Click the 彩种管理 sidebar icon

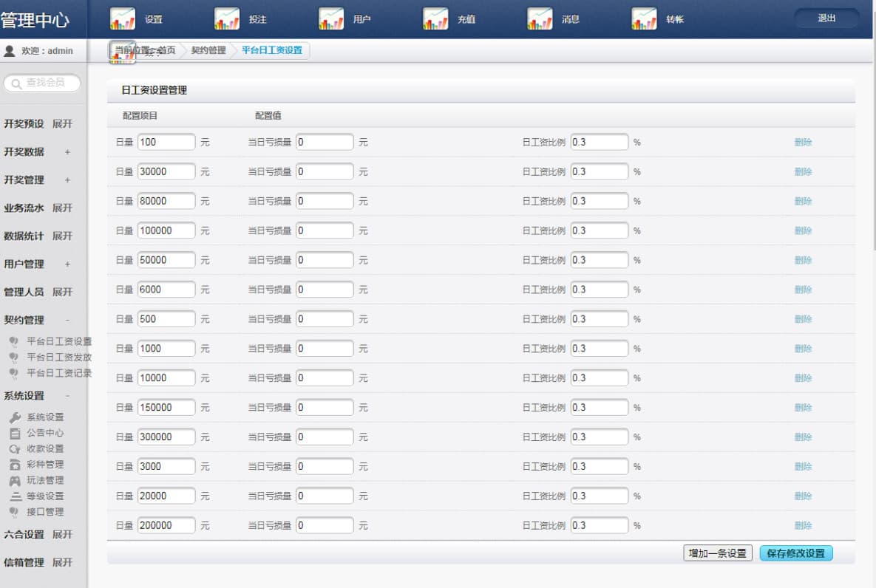pos(15,465)
